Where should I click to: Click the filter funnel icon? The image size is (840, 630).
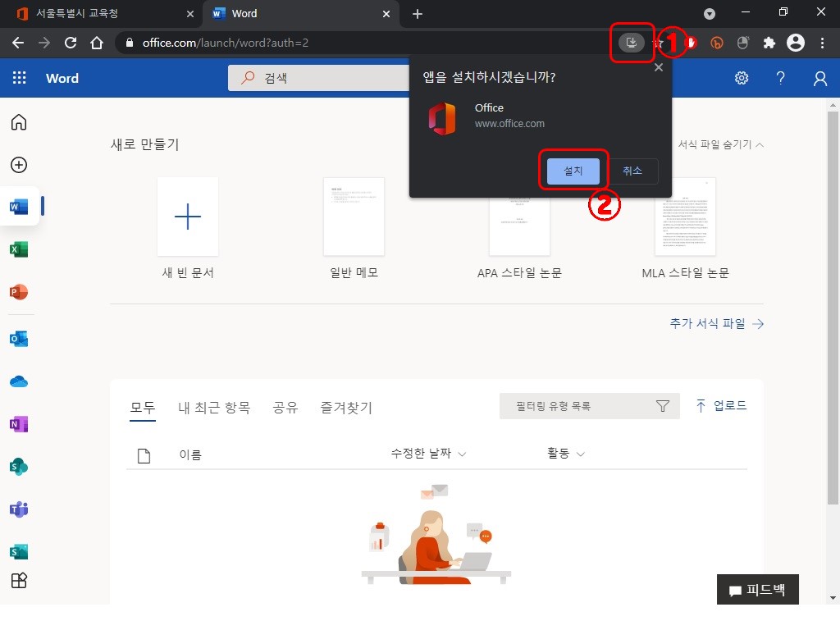coord(663,406)
